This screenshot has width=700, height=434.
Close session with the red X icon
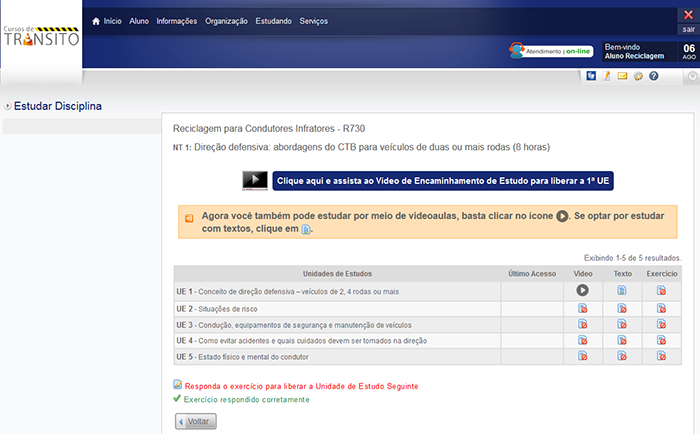pos(688,15)
